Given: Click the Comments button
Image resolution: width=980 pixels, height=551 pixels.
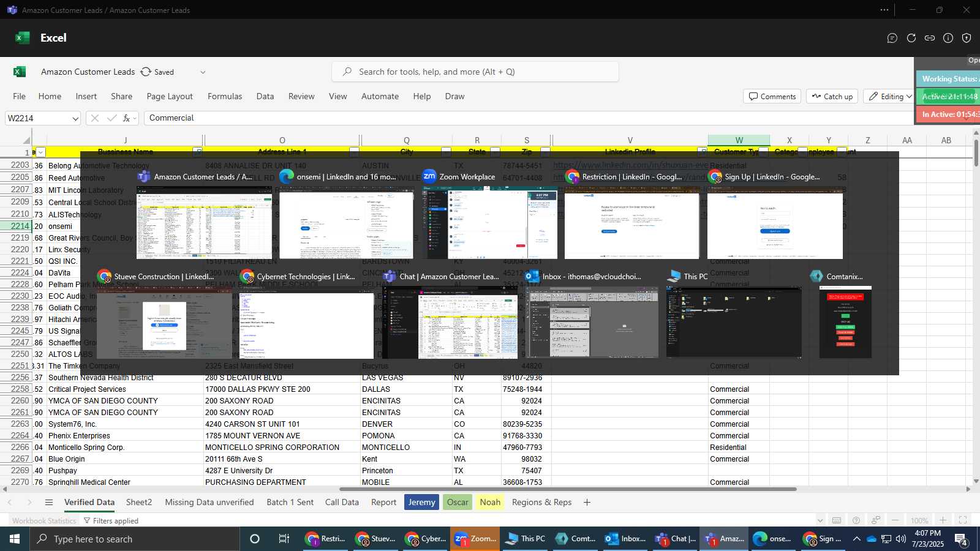Looking at the screenshot, I should tap(772, 97).
